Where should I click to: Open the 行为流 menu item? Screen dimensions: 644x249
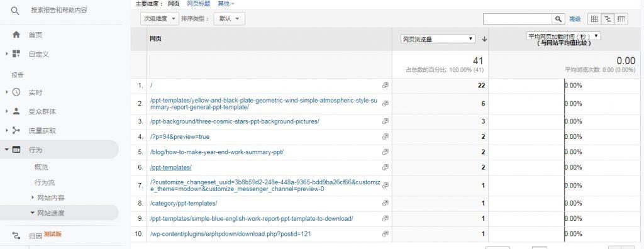(45, 182)
